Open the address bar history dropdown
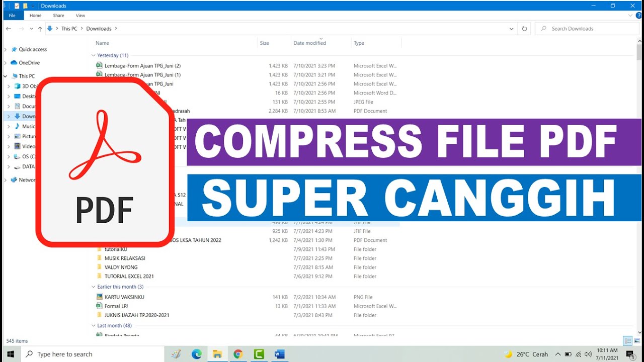The width and height of the screenshot is (644, 362). click(x=512, y=29)
